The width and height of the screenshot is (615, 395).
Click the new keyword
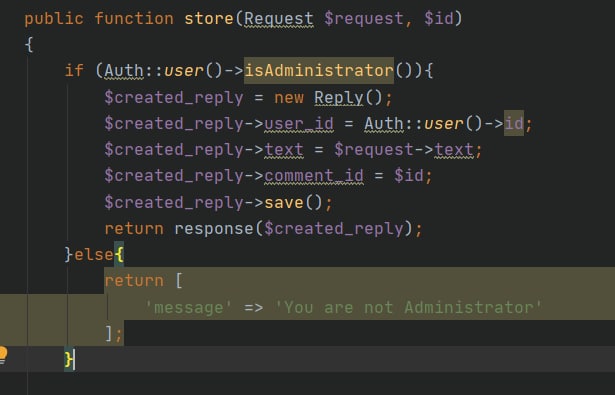coord(289,98)
